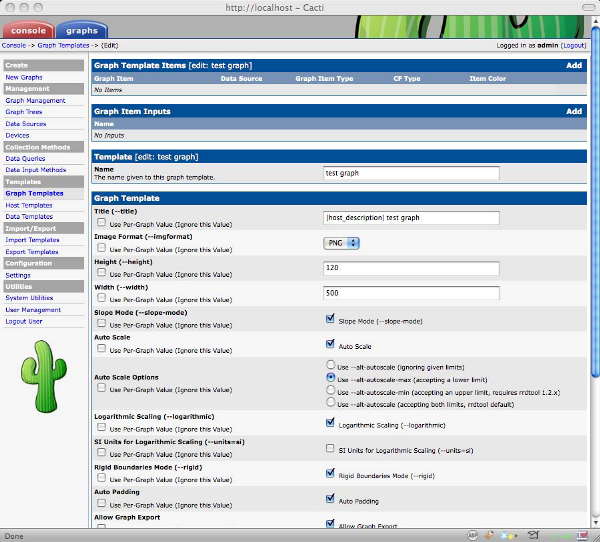Tick Per-Graph Value checkbox under Logarithmic Scaling
The image size is (600, 542).
(x=101, y=427)
